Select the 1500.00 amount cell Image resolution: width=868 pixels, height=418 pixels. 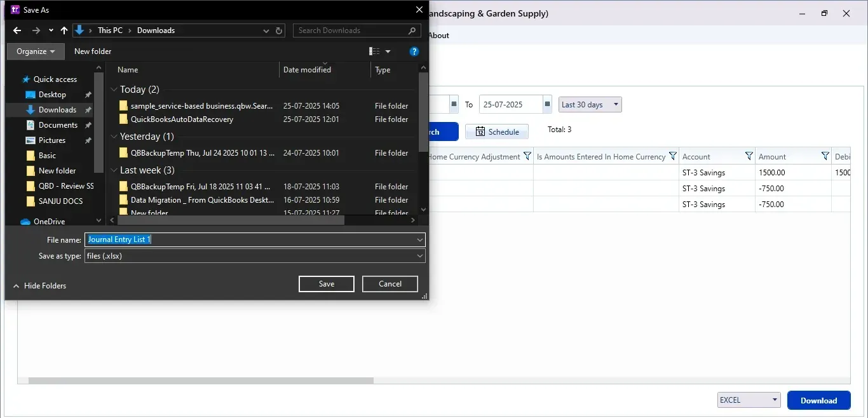(794, 172)
